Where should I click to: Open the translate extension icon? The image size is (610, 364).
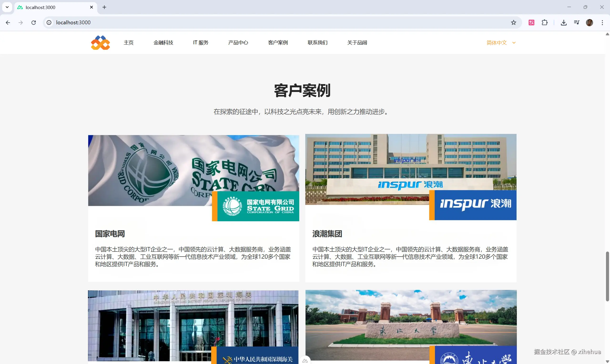coord(531,23)
